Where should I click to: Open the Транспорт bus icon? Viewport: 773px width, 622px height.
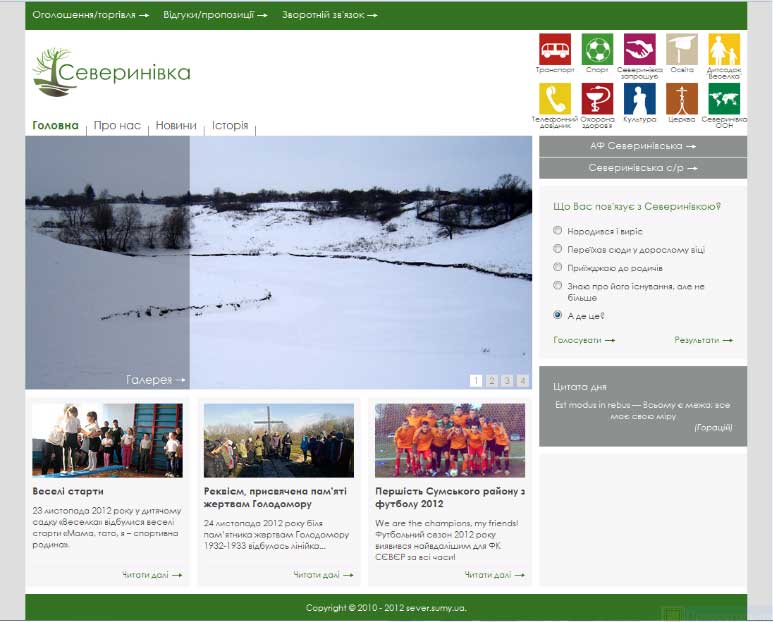[555, 49]
